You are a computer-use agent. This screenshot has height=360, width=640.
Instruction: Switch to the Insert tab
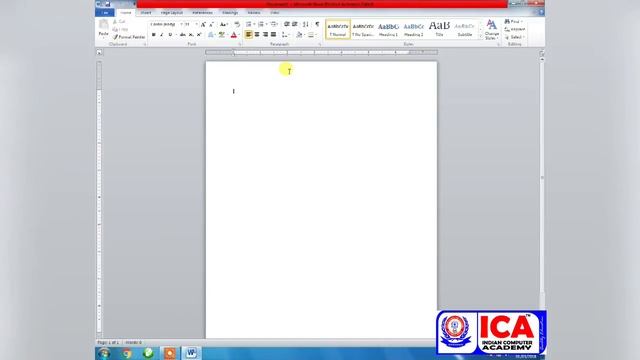[146, 13]
